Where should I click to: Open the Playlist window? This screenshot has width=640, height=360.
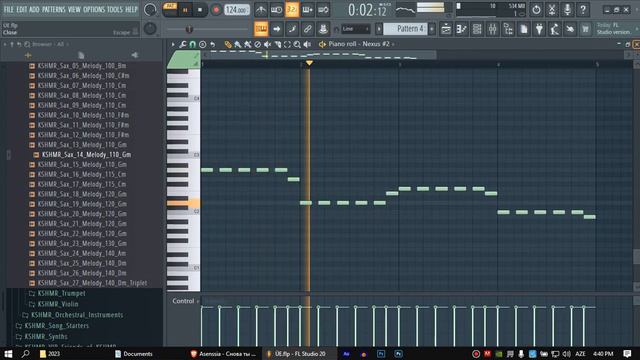[446, 29]
